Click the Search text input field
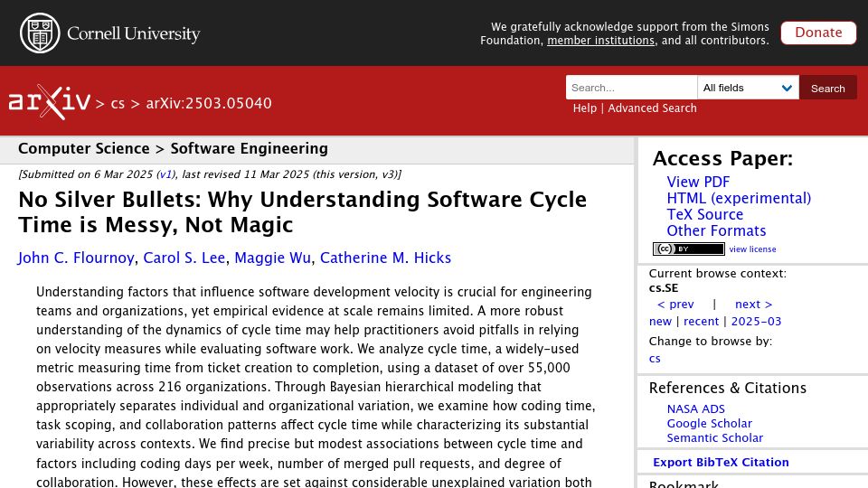 (x=632, y=88)
